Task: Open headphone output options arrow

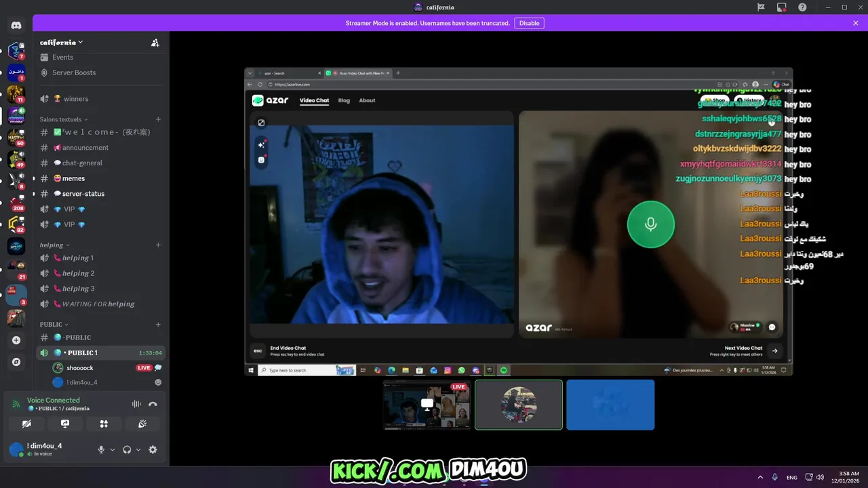Action: tap(138, 449)
